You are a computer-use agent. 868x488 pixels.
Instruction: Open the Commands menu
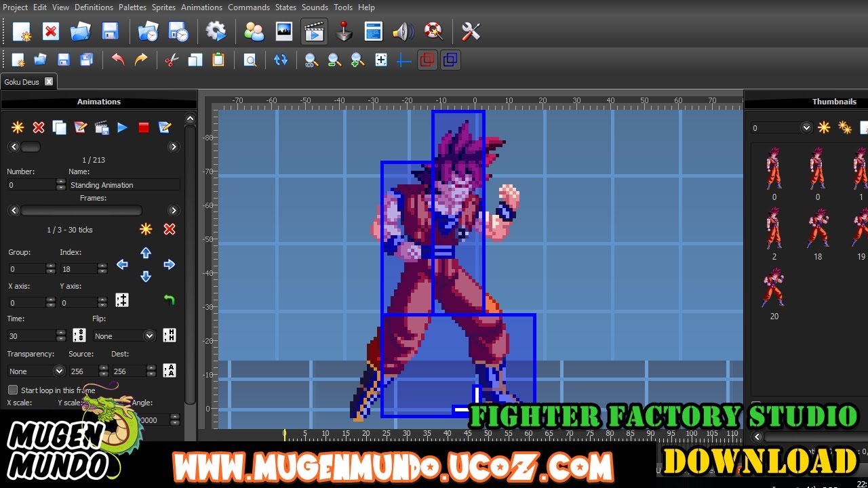coord(249,7)
